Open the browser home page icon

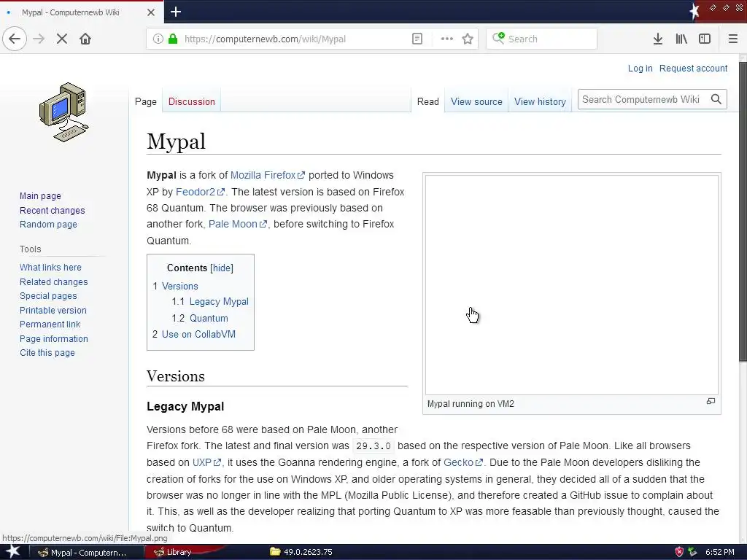[x=85, y=39]
